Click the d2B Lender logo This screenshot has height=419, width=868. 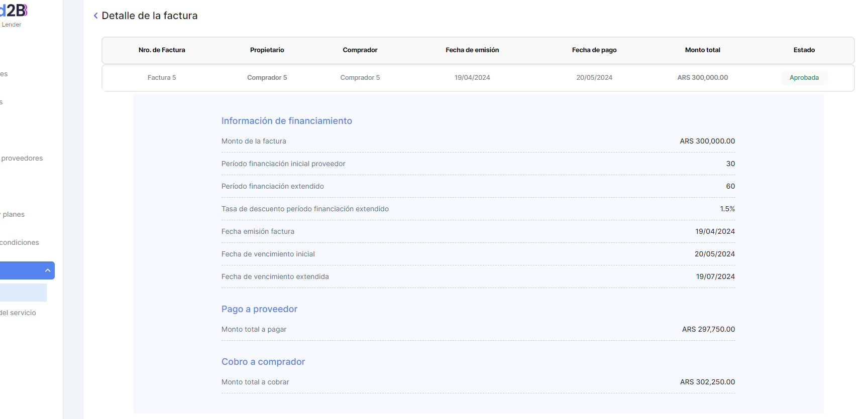[x=14, y=14]
